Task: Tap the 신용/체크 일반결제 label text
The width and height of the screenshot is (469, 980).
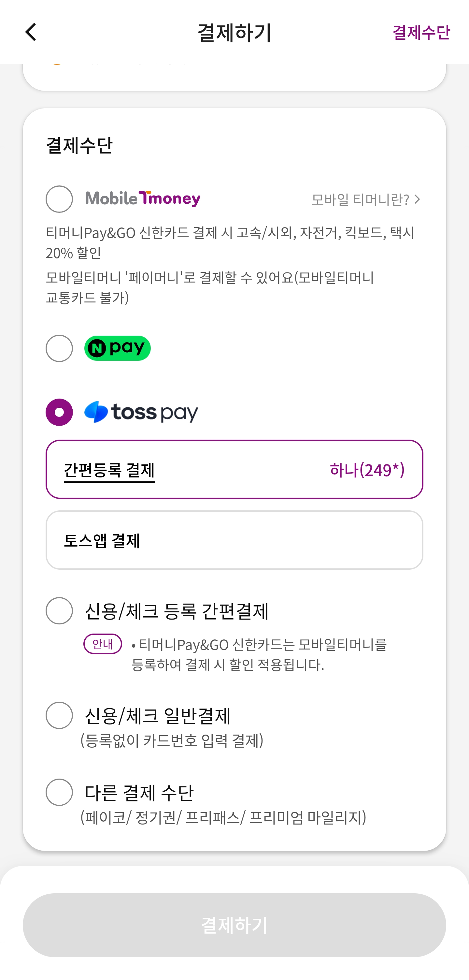Action: [158, 715]
